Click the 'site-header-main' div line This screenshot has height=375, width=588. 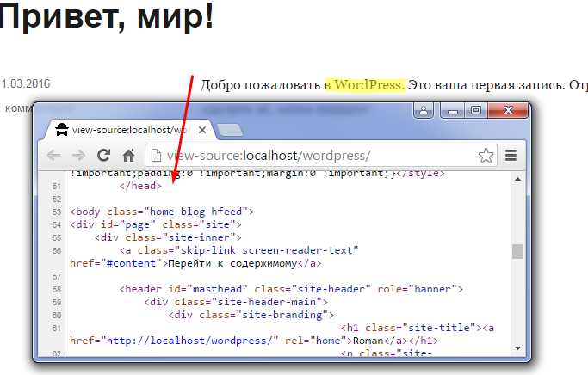(236, 302)
